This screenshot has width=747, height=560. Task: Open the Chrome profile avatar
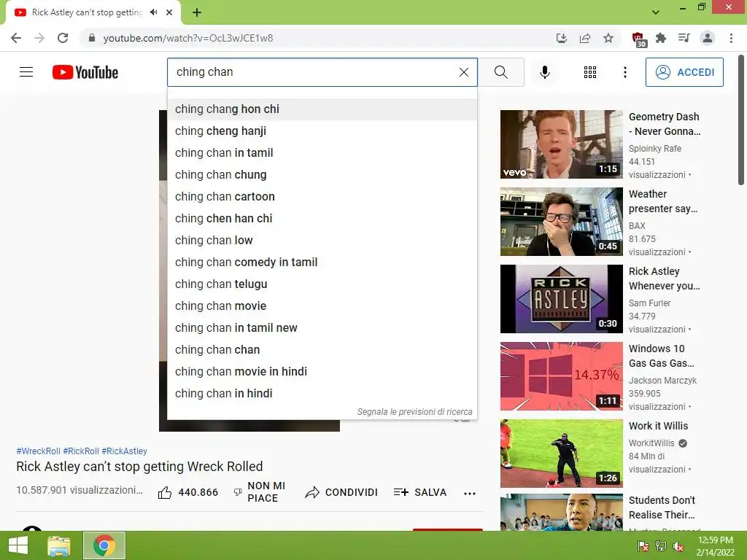coord(708,38)
